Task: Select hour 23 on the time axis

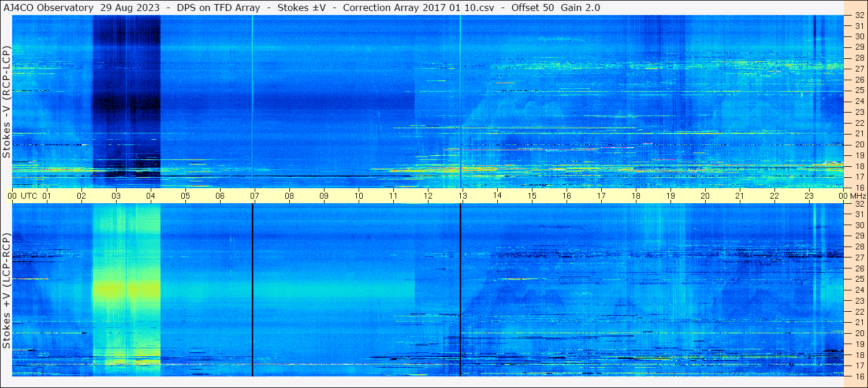Action: [x=809, y=196]
